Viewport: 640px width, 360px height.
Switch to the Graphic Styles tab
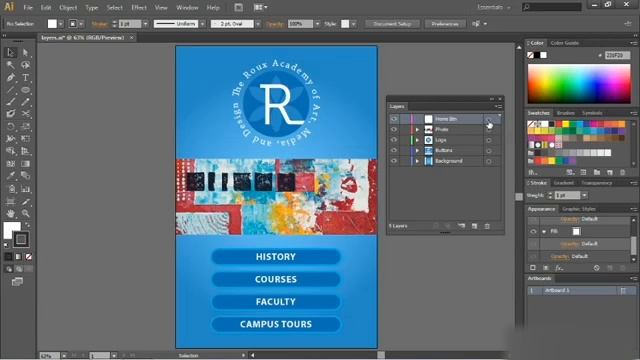pyautogui.click(x=578, y=209)
